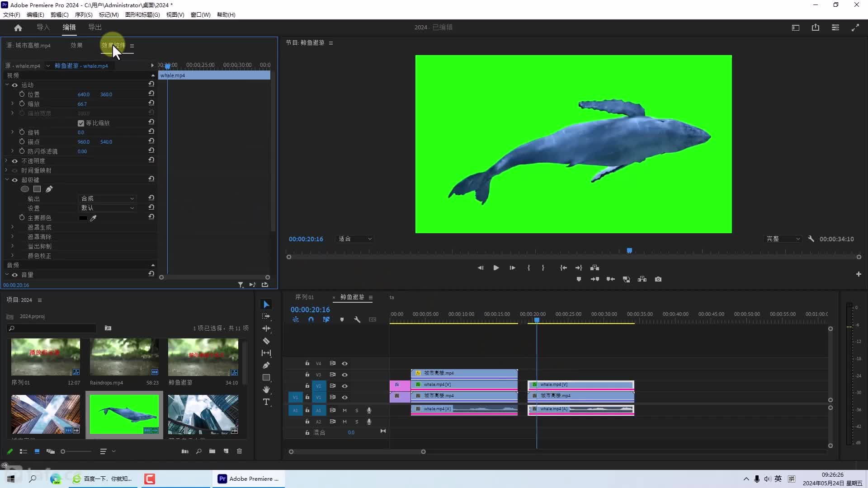Image resolution: width=868 pixels, height=488 pixels.
Task: Click the Program monitor playhead
Action: pyautogui.click(x=629, y=250)
